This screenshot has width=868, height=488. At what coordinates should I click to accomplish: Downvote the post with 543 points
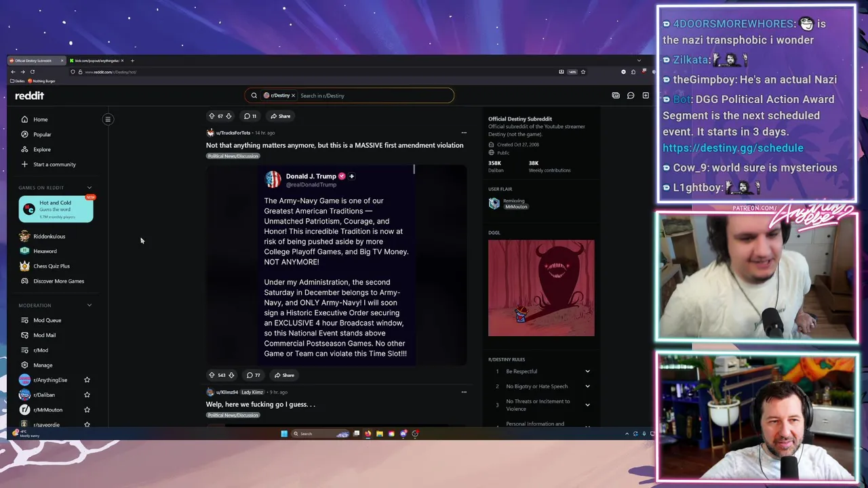(x=231, y=375)
